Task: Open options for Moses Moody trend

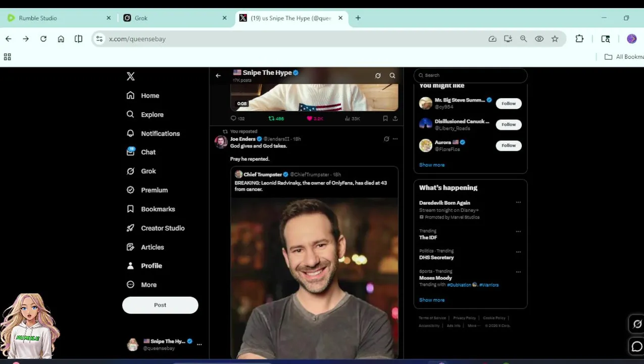Action: pos(518,272)
